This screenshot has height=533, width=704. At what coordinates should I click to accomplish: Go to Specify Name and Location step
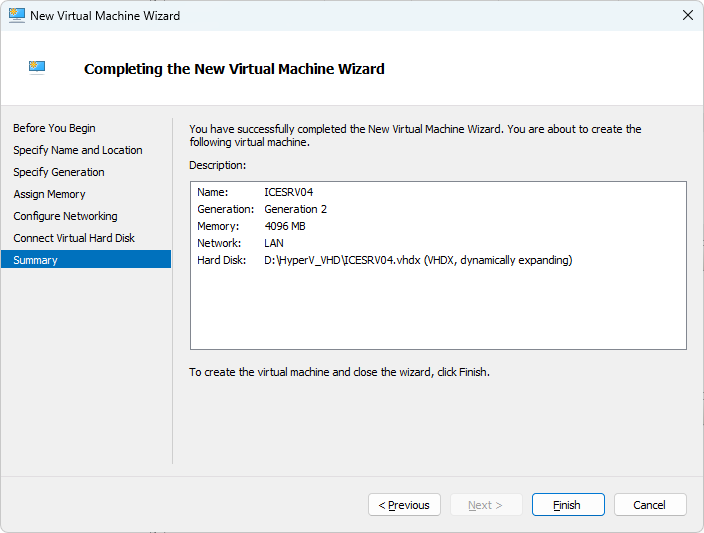78,150
